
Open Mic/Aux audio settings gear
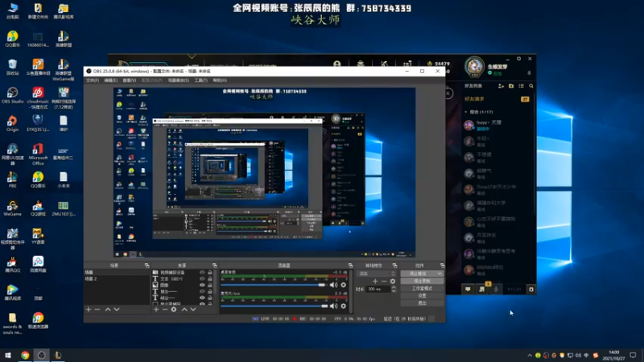[344, 306]
